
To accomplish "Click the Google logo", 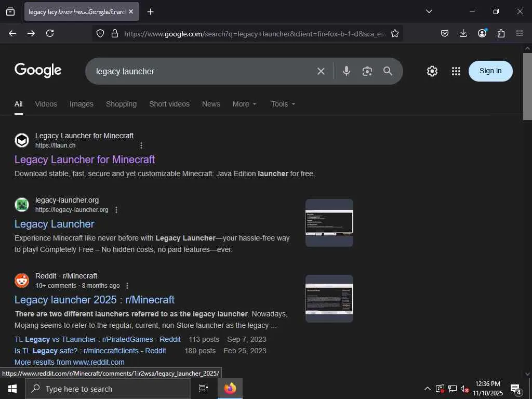I will 38,71.
